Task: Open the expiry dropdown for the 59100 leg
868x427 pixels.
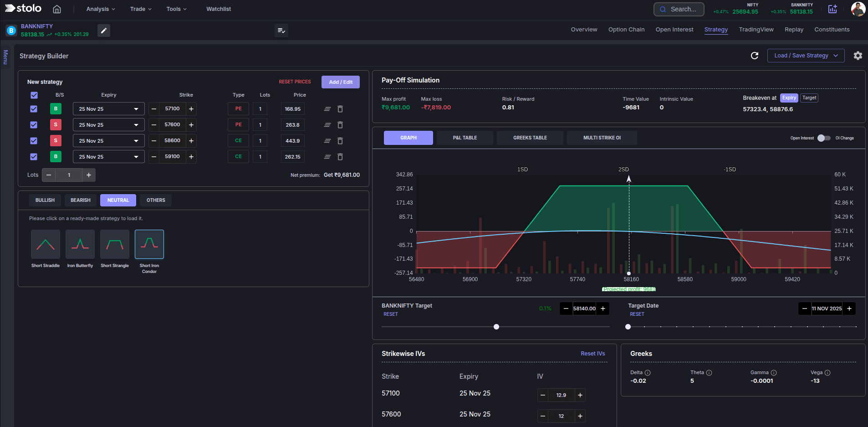Action: tap(108, 156)
